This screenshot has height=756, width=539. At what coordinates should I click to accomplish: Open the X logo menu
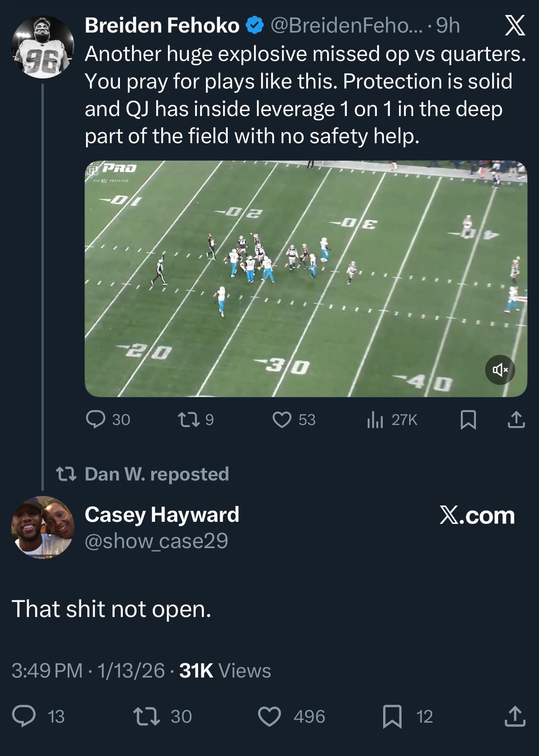coord(515,26)
